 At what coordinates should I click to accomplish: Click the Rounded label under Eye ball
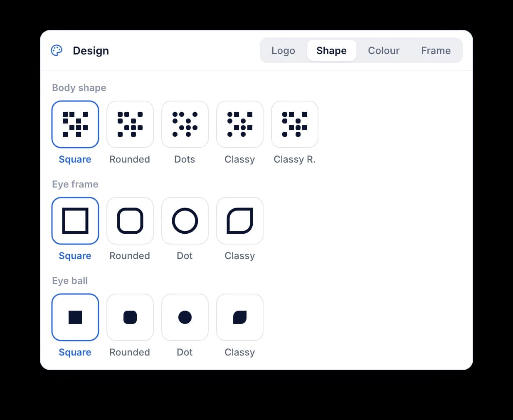(130, 352)
